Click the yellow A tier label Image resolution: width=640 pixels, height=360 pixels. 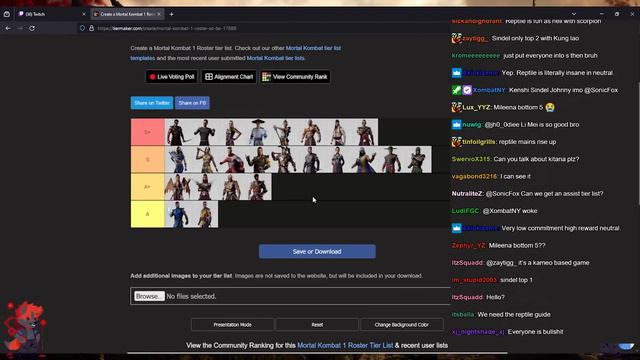click(147, 214)
